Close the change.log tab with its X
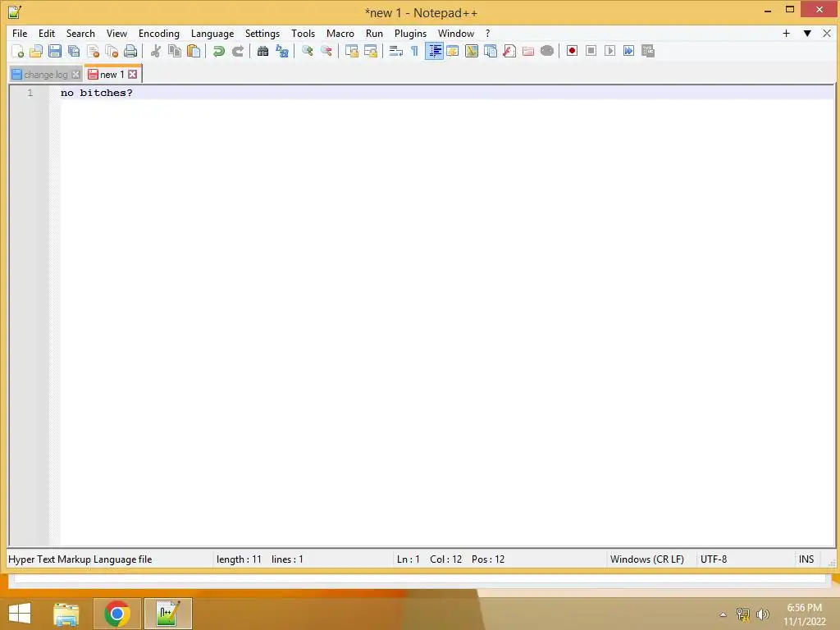 (76, 75)
